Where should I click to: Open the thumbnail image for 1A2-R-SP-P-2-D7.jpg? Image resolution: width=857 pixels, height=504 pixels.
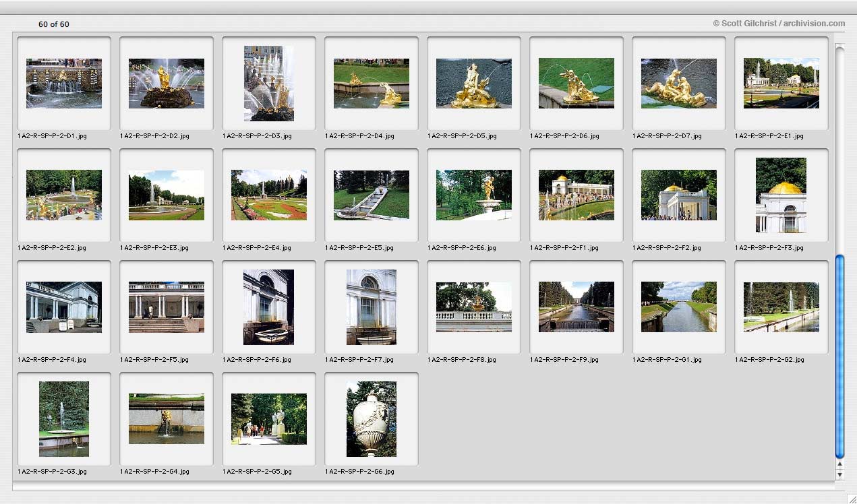679,84
